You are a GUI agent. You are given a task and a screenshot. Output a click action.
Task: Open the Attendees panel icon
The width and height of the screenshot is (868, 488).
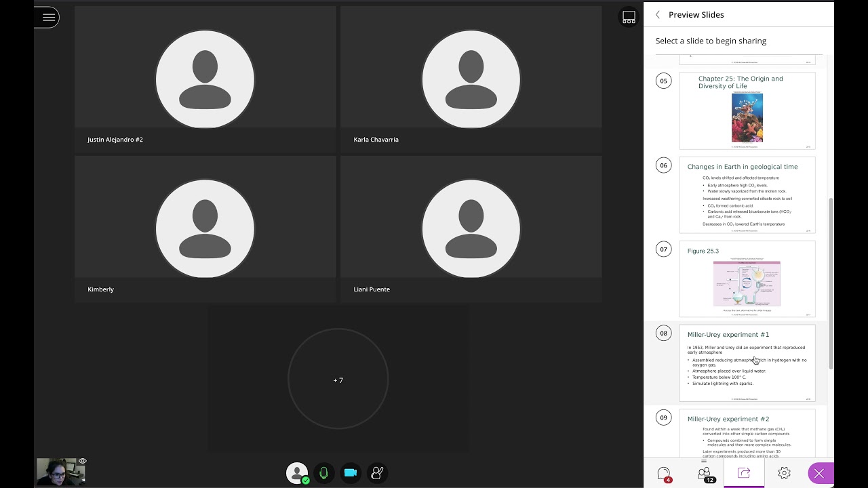pyautogui.click(x=704, y=474)
